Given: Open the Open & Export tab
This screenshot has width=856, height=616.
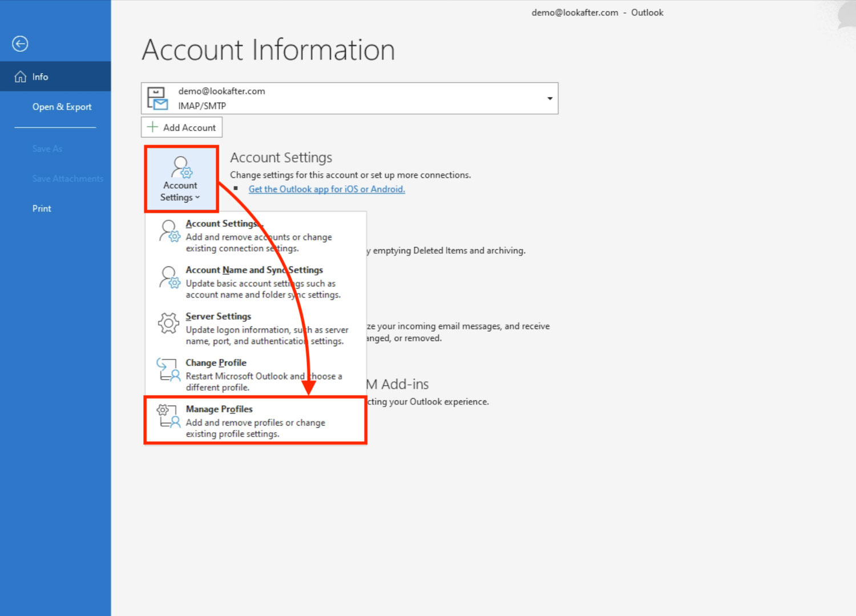Looking at the screenshot, I should tap(62, 107).
